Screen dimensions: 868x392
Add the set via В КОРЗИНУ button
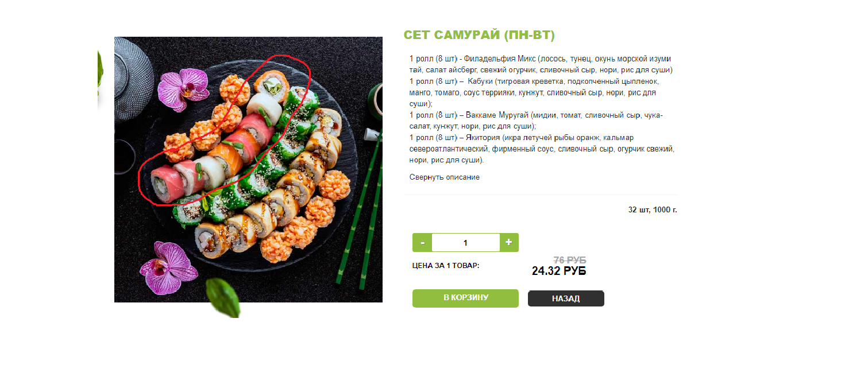tap(465, 298)
